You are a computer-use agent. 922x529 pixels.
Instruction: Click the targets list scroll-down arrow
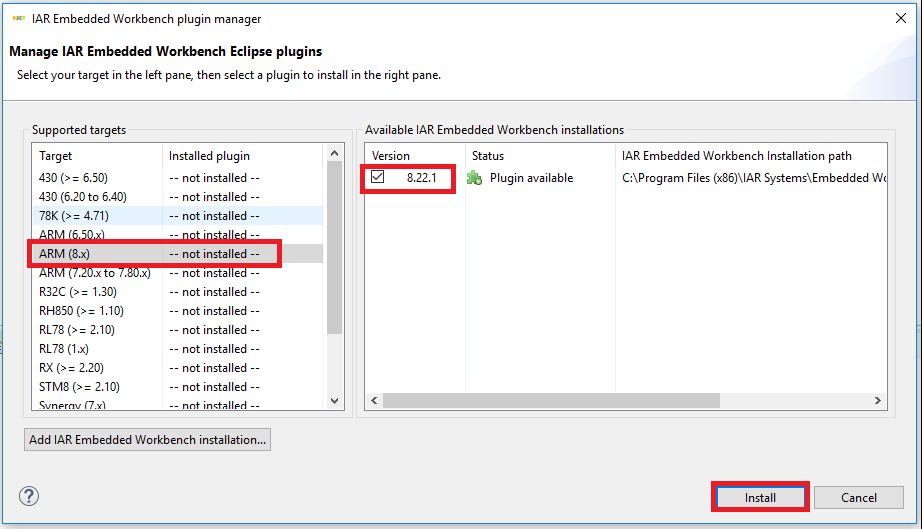[334, 401]
